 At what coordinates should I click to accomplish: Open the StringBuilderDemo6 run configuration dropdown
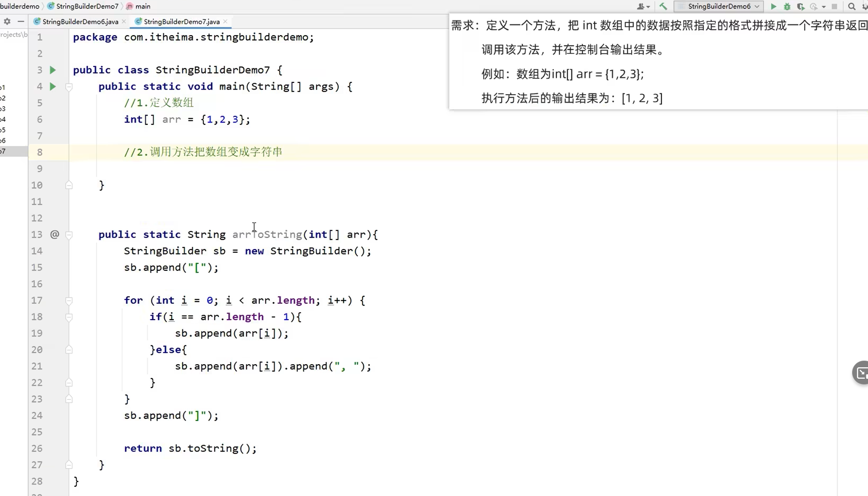tap(719, 6)
